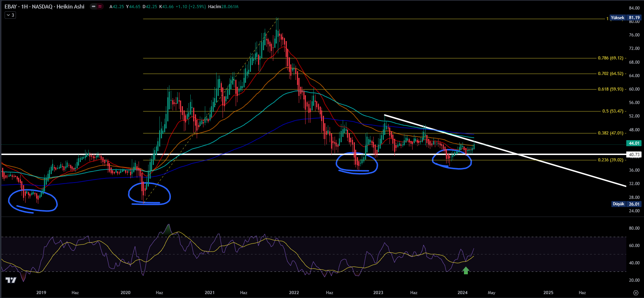The image size is (644, 298).
Task: Click 2023 on the time axis
Action: [378, 293]
